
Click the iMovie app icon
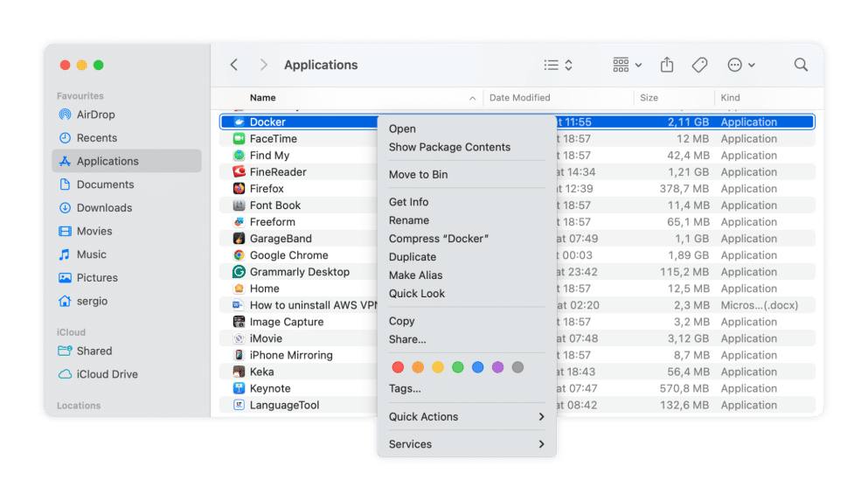239,338
